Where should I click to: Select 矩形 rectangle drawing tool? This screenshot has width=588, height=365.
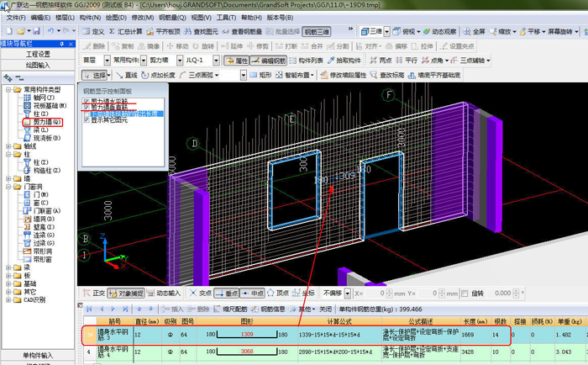point(260,75)
